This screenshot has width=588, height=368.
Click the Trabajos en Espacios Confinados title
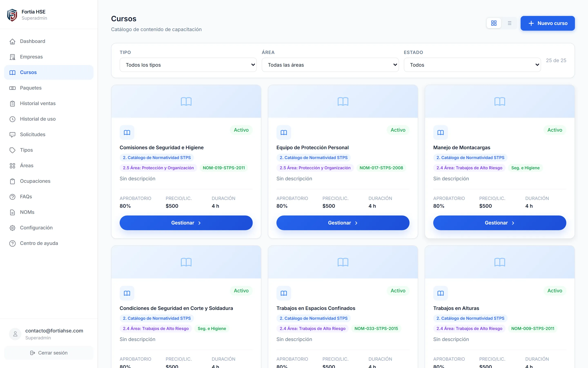[316, 308]
